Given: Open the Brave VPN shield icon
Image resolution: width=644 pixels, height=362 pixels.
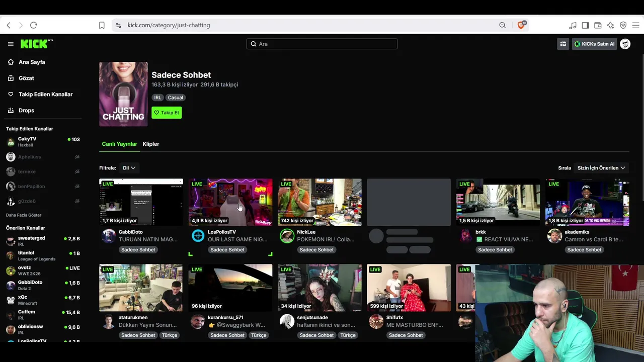Looking at the screenshot, I should tap(623, 25).
